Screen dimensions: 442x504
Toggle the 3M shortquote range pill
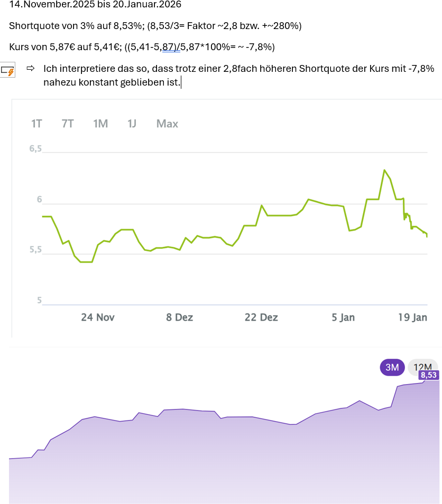392,366
